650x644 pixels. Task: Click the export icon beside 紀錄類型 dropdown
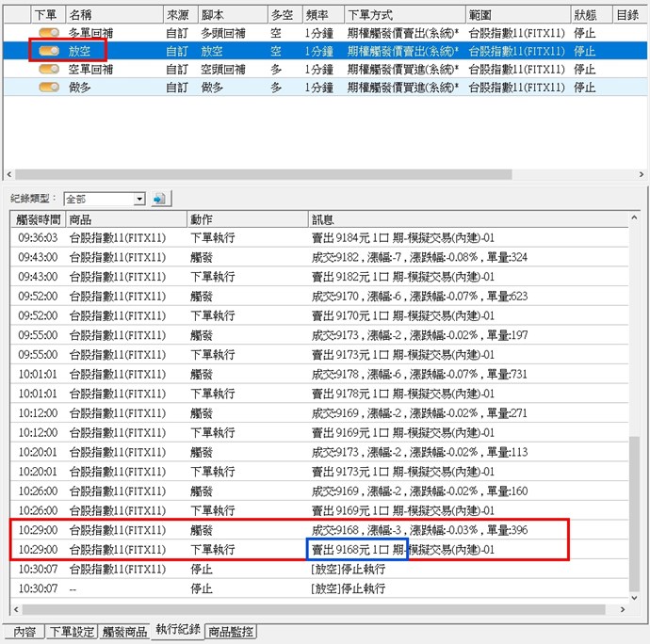[159, 200]
